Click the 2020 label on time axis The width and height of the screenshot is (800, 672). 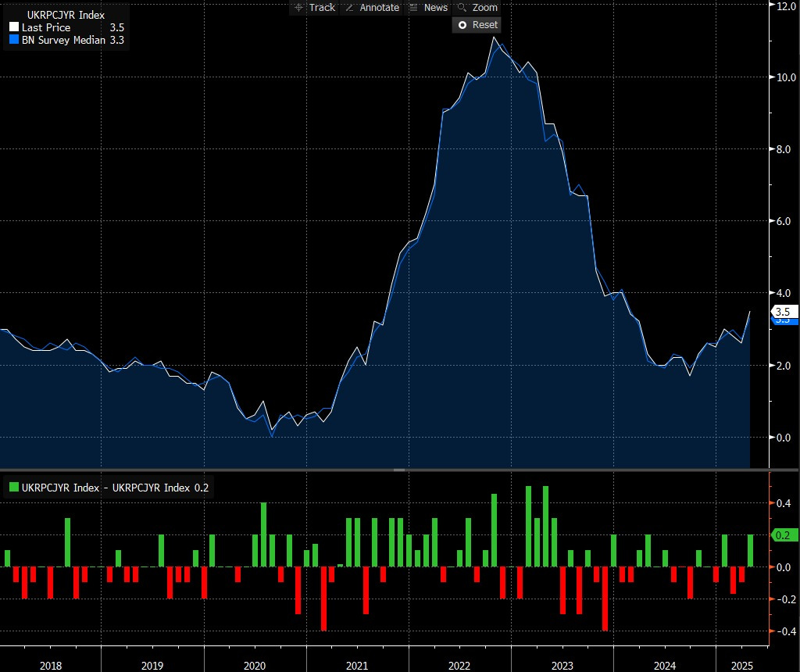pyautogui.click(x=255, y=666)
